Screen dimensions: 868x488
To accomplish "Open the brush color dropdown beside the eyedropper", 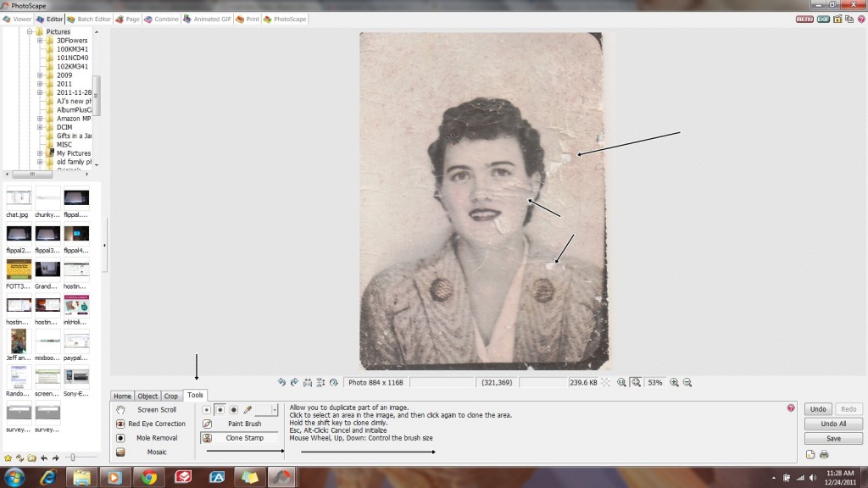I will [275, 410].
